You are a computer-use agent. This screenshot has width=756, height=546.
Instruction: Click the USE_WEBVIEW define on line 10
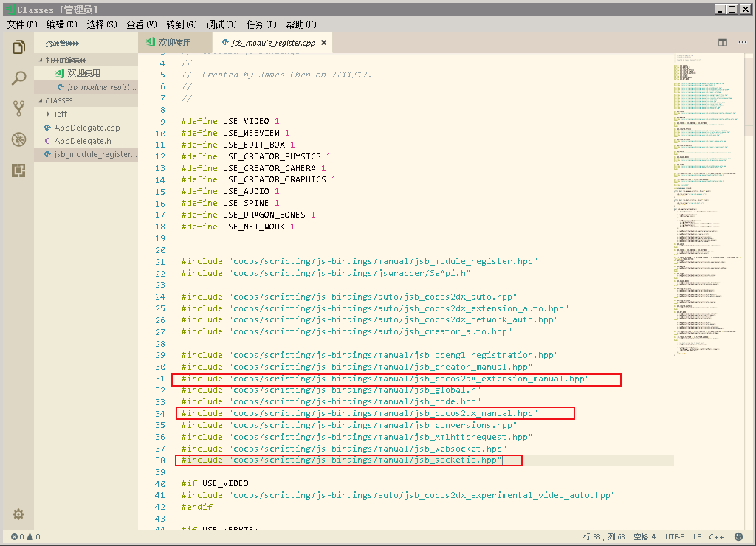coord(236,133)
